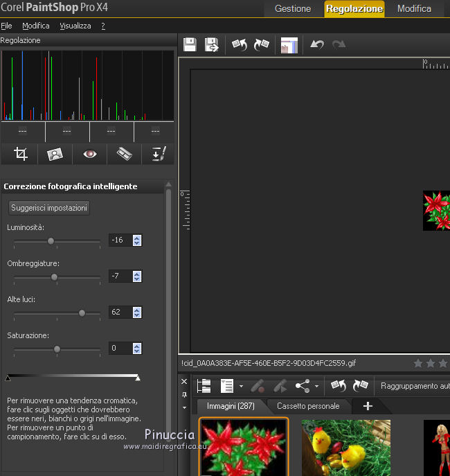This screenshot has width=450, height=476.
Task: Click the Luminosità slider handle
Action: click(x=51, y=241)
